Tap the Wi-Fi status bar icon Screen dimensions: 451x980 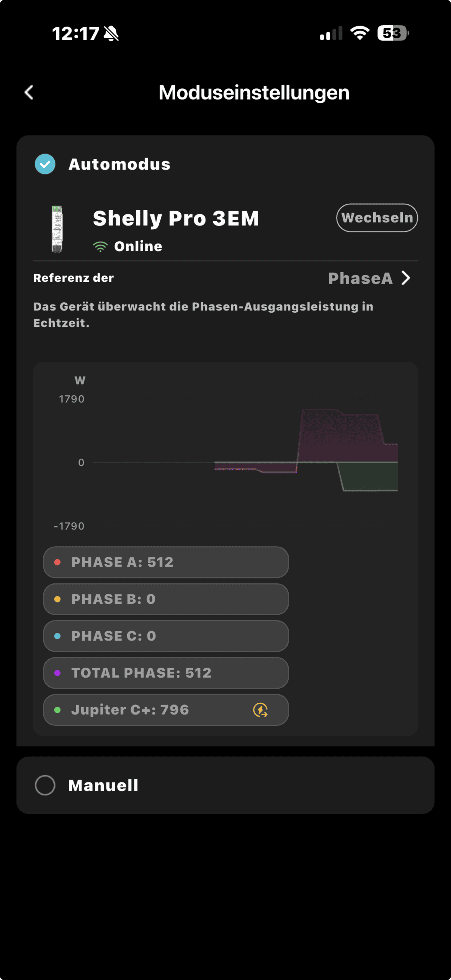(x=360, y=33)
